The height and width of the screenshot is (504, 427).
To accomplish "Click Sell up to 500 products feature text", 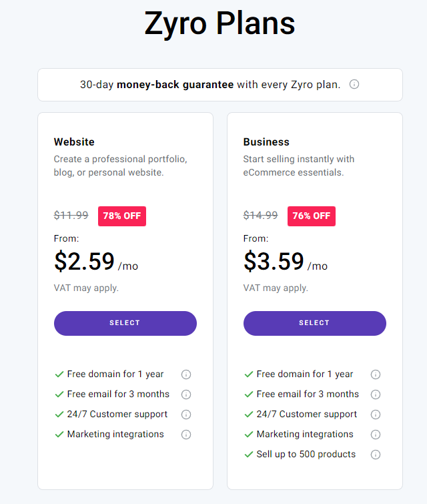I will coord(306,455).
